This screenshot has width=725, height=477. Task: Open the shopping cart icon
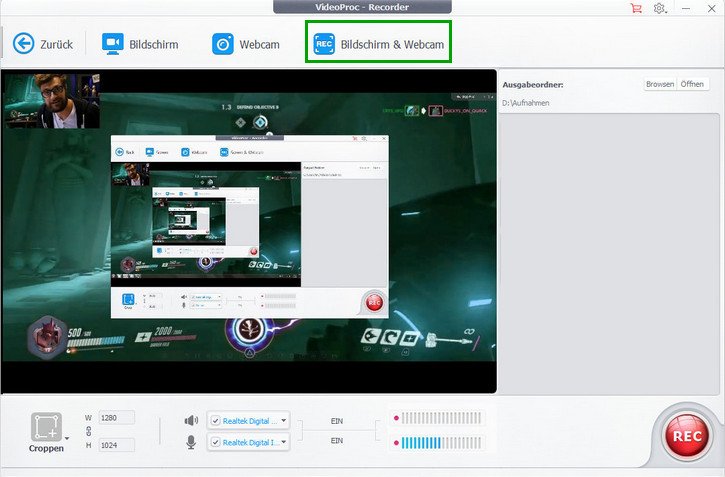click(636, 8)
